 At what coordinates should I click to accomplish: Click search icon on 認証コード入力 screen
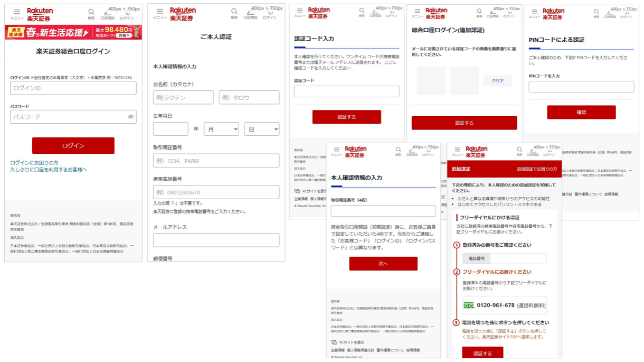coord(362,11)
